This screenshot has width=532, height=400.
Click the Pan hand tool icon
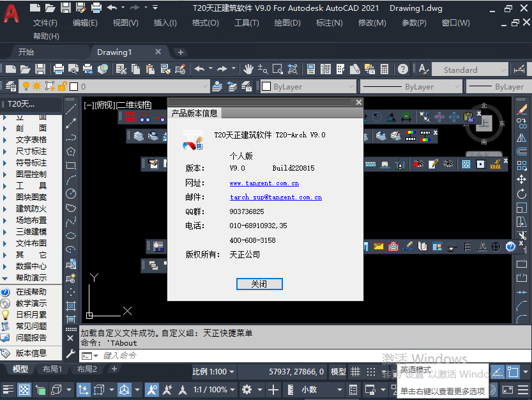(x=248, y=69)
